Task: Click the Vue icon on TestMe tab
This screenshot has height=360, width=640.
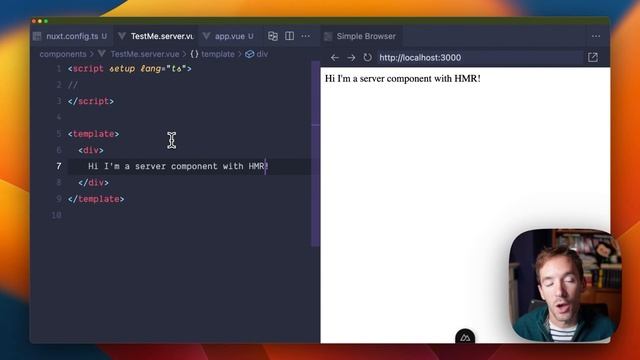Action: pos(122,36)
